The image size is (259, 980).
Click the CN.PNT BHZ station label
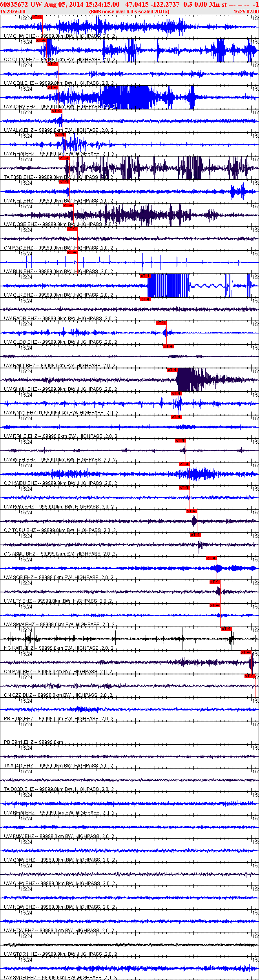[18, 672]
